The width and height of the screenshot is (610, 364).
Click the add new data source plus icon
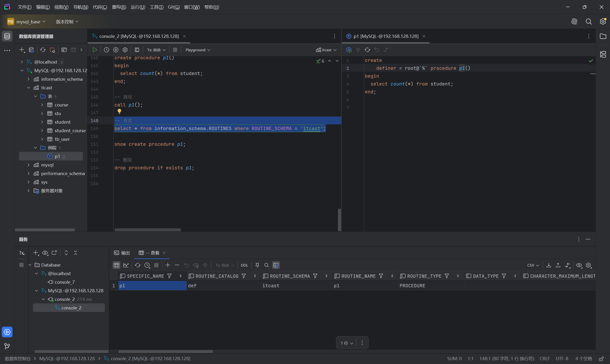point(22,50)
